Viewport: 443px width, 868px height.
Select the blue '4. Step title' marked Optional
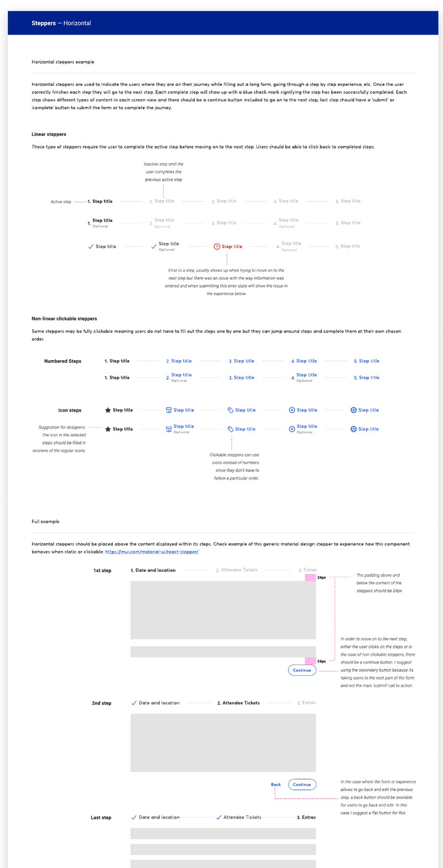point(304,377)
